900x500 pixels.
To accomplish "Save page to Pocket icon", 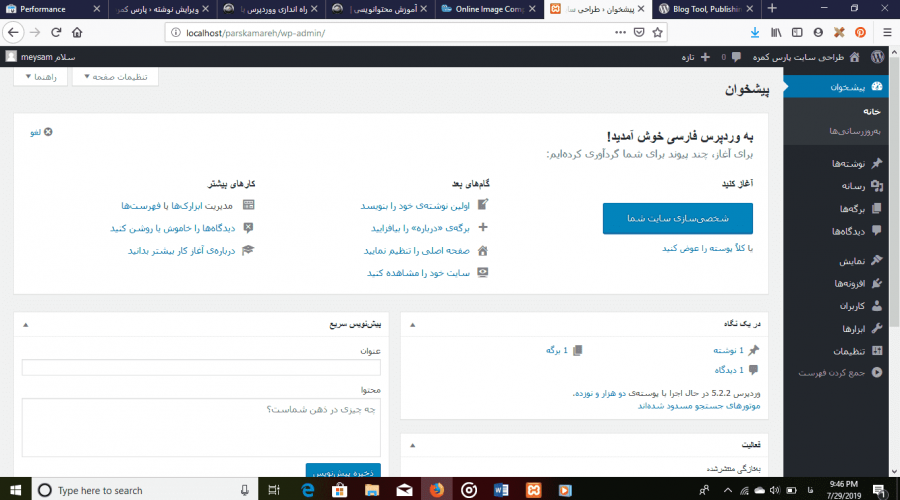I will tap(639, 33).
